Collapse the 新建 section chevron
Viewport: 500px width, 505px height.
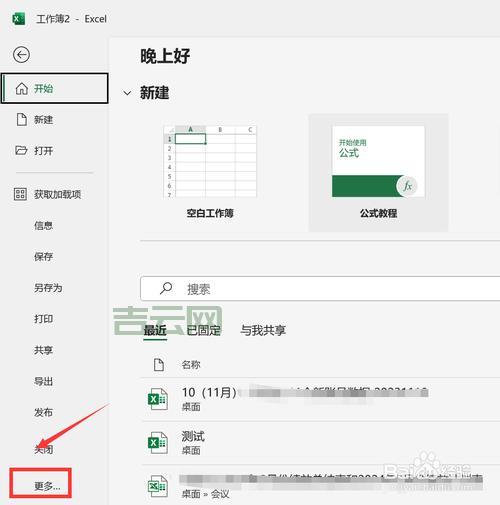[127, 93]
